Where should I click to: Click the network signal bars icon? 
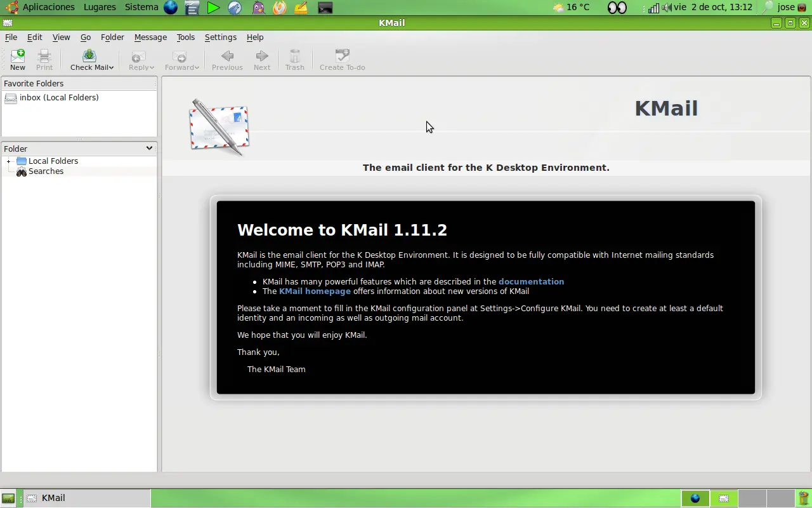tap(653, 8)
